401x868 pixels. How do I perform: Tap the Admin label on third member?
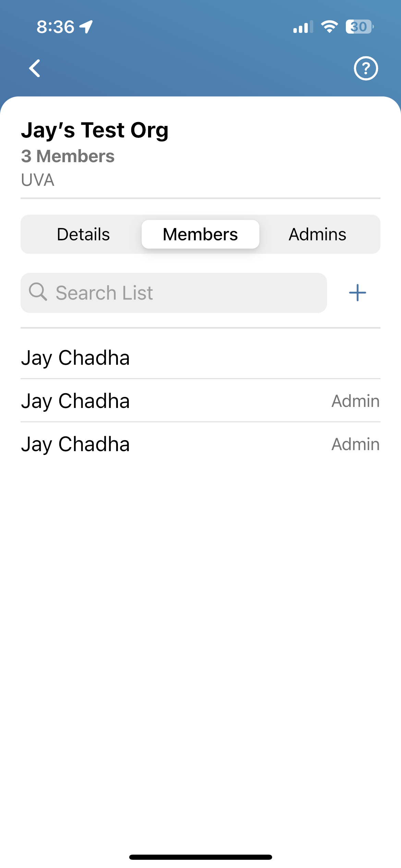(356, 444)
